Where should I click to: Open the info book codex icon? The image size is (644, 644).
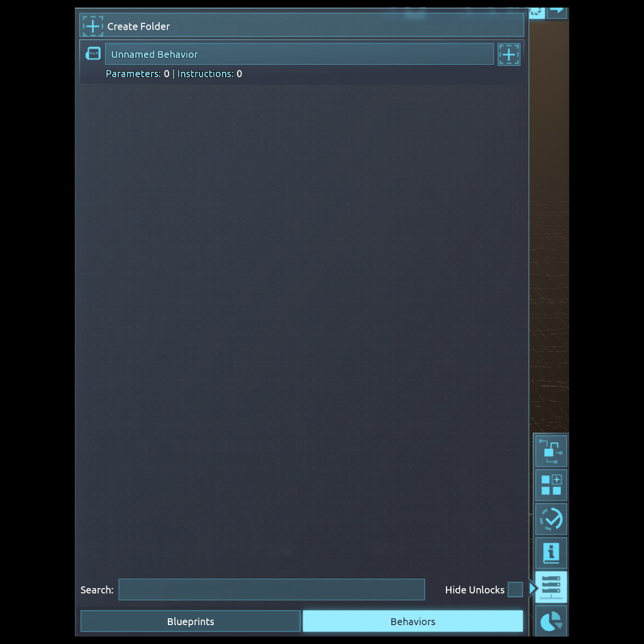tap(551, 553)
